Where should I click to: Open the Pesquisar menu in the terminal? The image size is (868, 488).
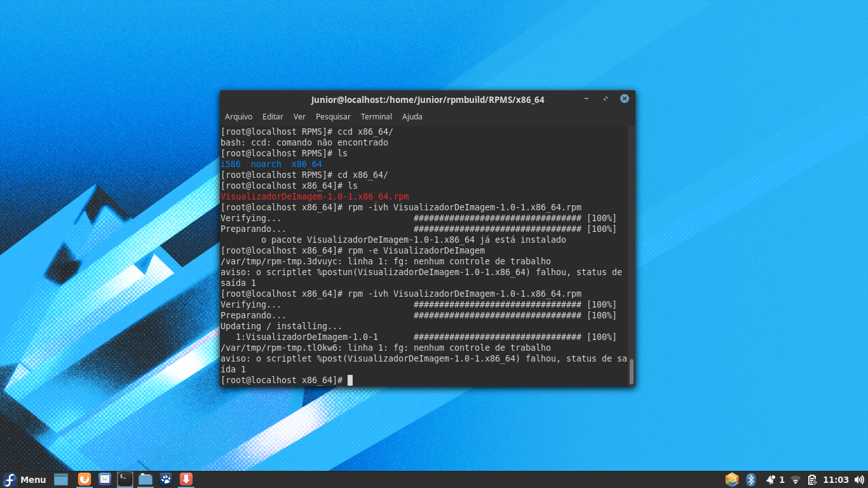click(333, 117)
